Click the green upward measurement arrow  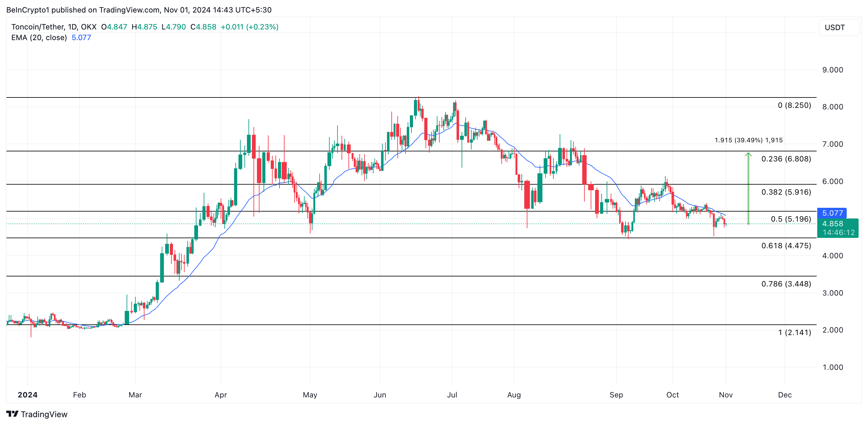[x=748, y=188]
